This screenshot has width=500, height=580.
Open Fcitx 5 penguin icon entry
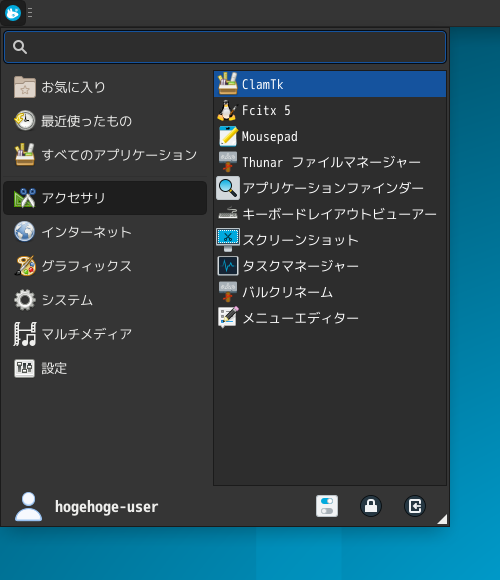click(x=330, y=110)
